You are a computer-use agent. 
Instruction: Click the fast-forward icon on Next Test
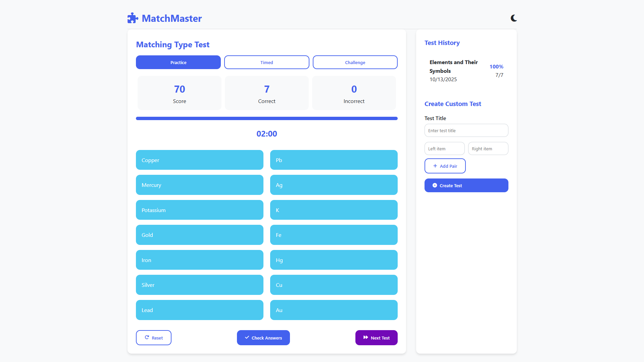click(x=365, y=338)
